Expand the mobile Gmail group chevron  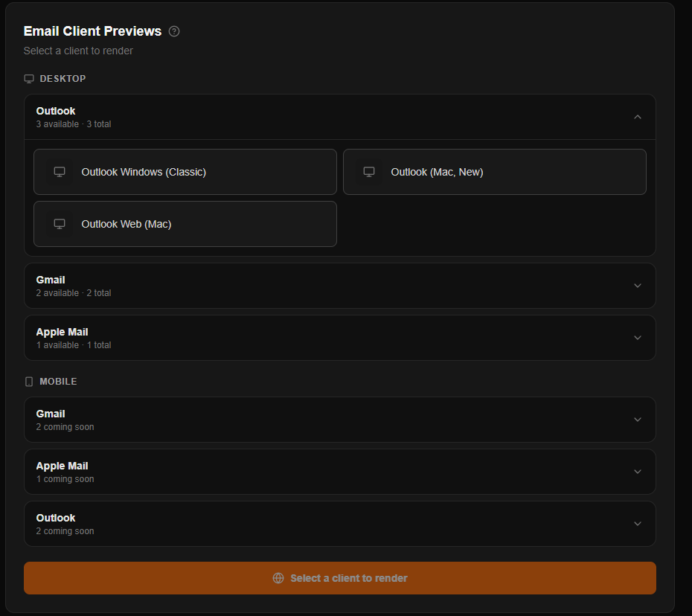(x=637, y=420)
